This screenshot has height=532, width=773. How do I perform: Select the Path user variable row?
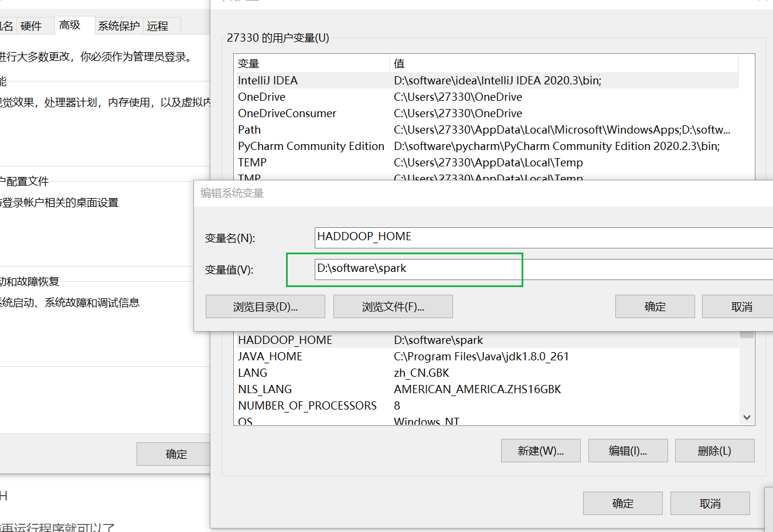[x=352, y=129]
